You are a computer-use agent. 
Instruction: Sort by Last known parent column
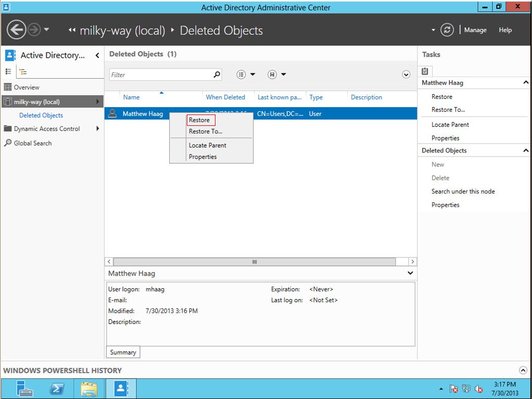click(x=280, y=97)
